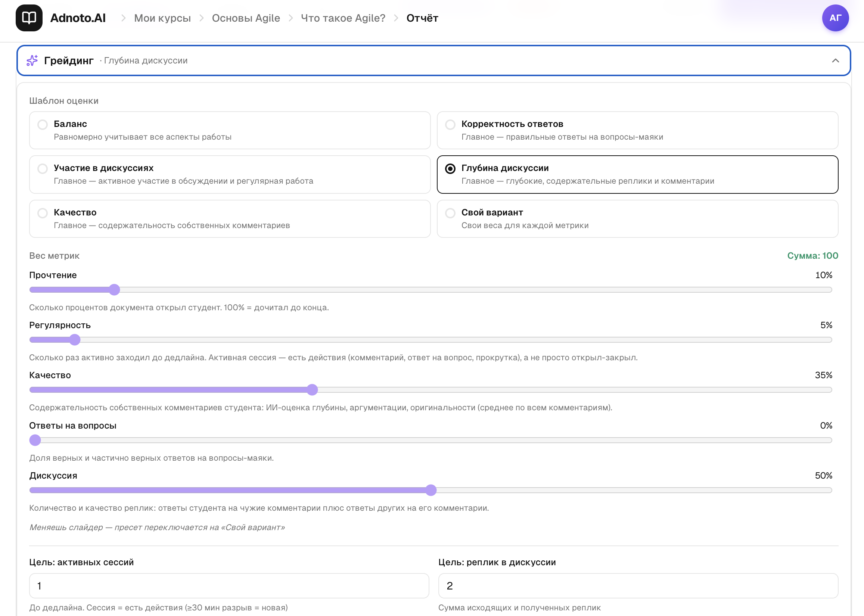Click the Шаблон оценки label
Image resolution: width=864 pixels, height=616 pixels.
coord(64,101)
